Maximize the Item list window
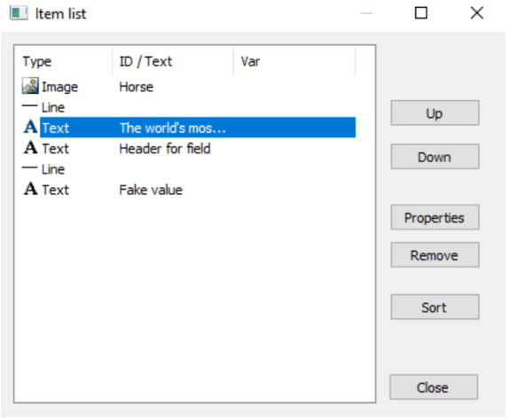Viewport: 509px width, 420px height. tap(421, 13)
